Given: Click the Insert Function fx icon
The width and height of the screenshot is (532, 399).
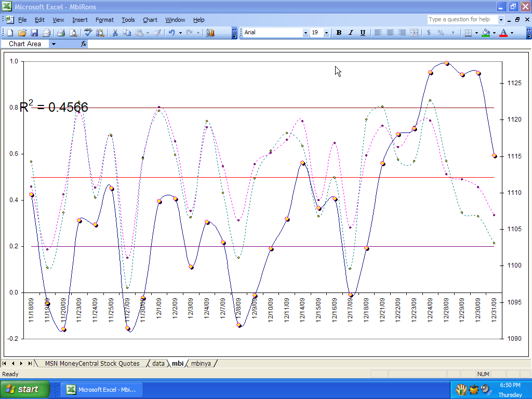Looking at the screenshot, I should [x=84, y=44].
